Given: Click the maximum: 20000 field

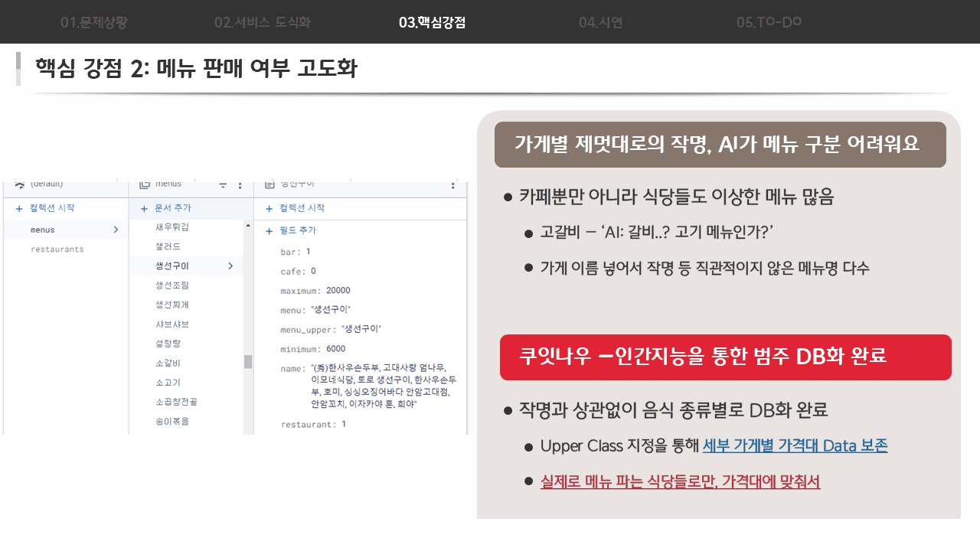Looking at the screenshot, I should click(315, 291).
